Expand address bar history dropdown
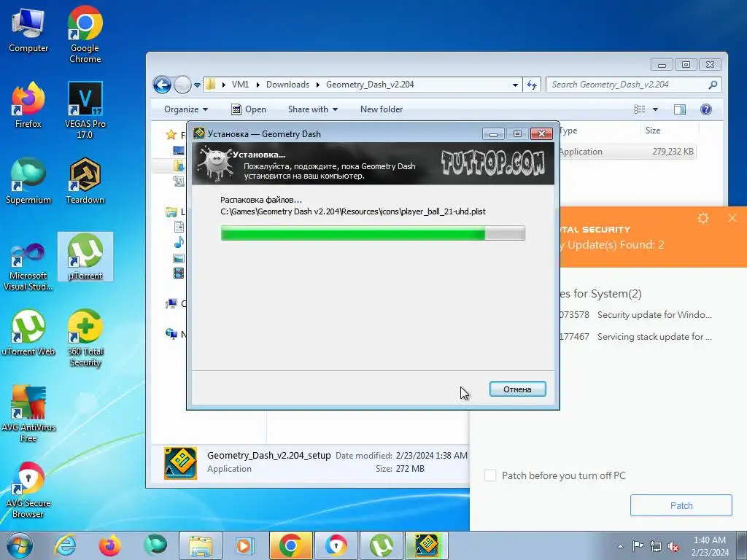 (515, 85)
